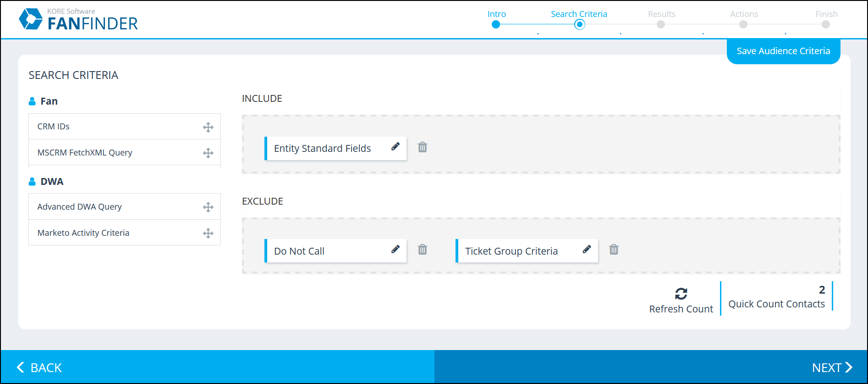
Task: Click the Fan person icon
Action: [x=32, y=101]
